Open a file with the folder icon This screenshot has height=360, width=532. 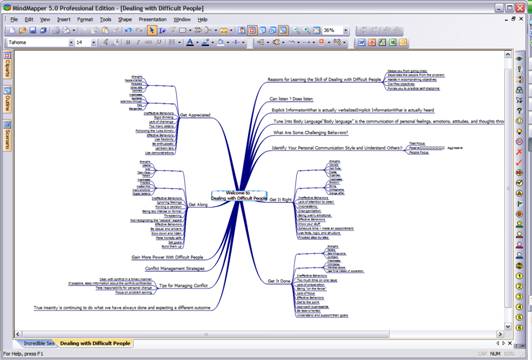point(23,31)
